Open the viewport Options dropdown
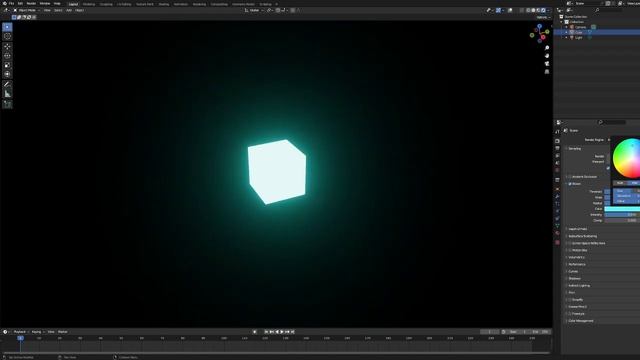Viewport: 640px width, 360px height. tap(543, 18)
